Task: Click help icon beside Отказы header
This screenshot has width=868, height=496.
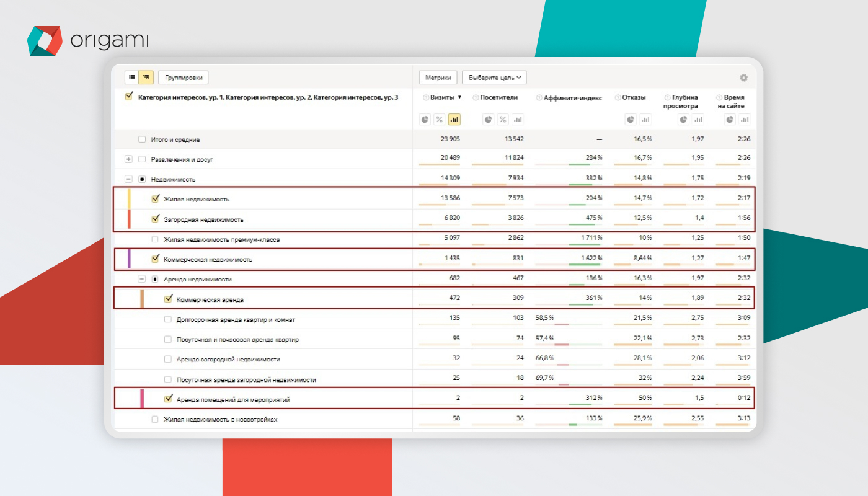Action: click(618, 98)
